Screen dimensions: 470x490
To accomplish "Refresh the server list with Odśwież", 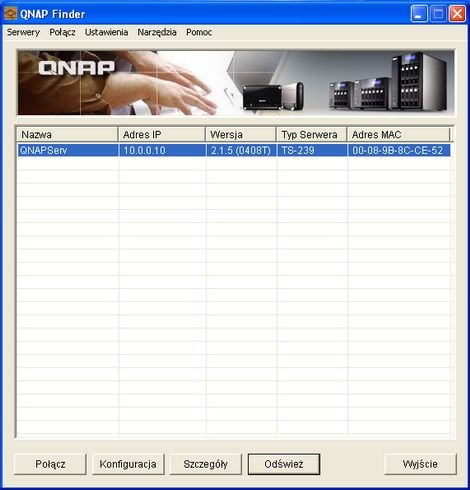I will (284, 464).
